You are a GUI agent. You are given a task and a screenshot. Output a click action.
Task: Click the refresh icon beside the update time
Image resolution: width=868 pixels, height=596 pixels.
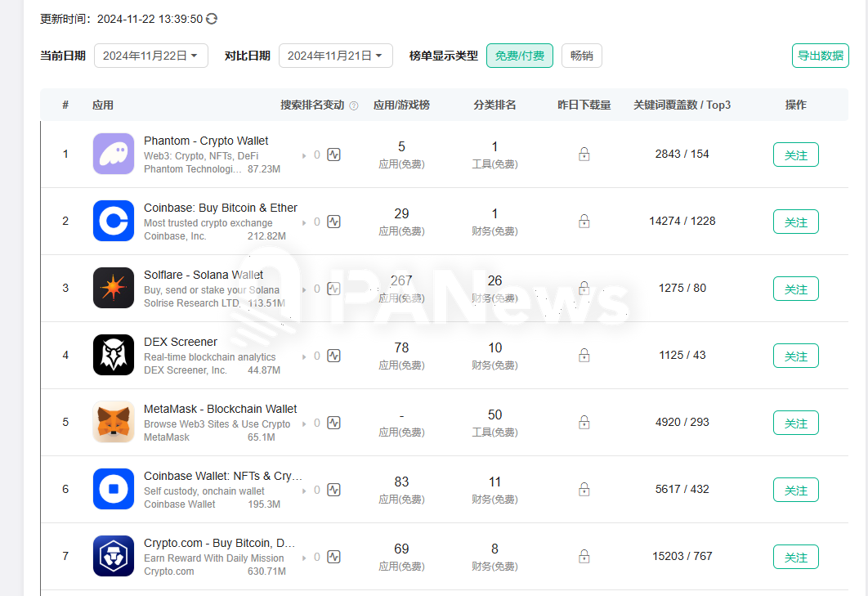[x=211, y=18]
